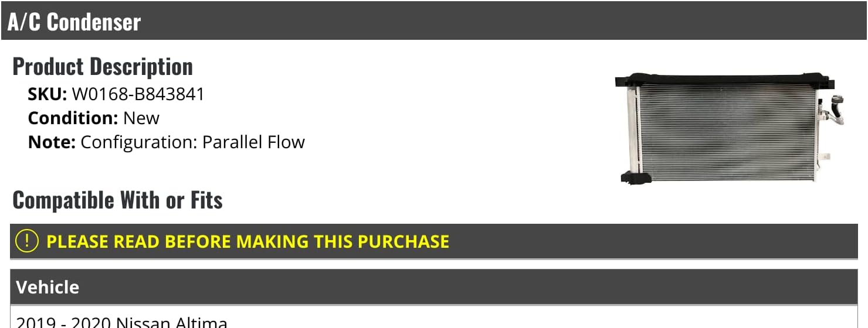Select the Parallel Flow text
The width and height of the screenshot is (868, 328).
pyautogui.click(x=254, y=142)
